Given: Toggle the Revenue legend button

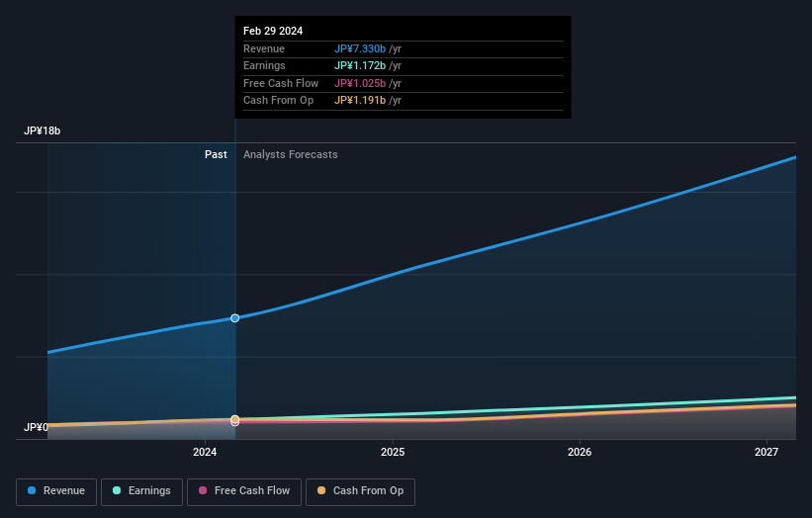Looking at the screenshot, I should (x=56, y=491).
